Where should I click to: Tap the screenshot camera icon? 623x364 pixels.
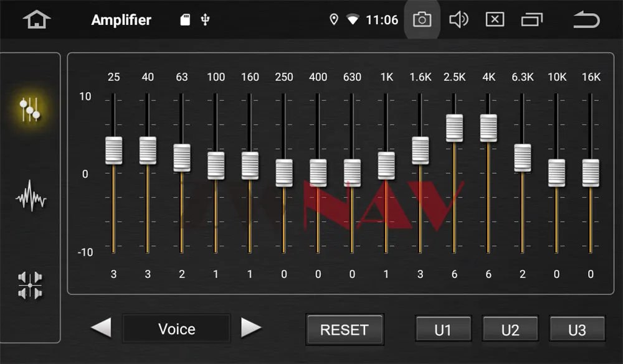(422, 19)
